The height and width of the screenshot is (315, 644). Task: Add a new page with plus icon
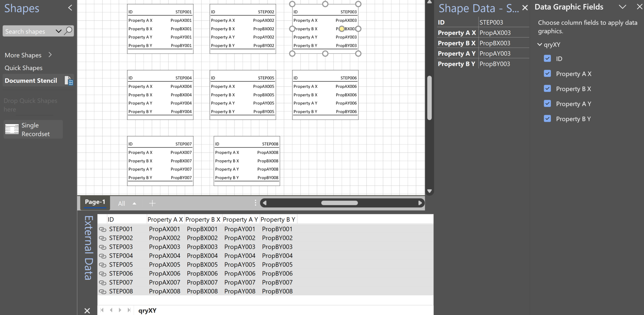pos(152,203)
